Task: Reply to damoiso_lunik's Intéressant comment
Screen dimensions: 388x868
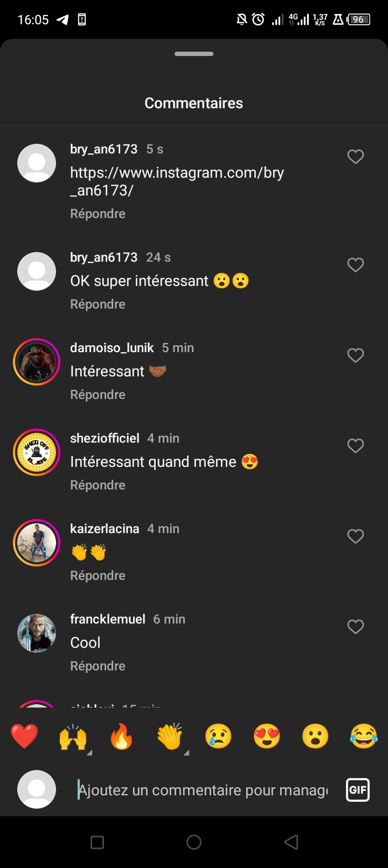Action: point(98,395)
